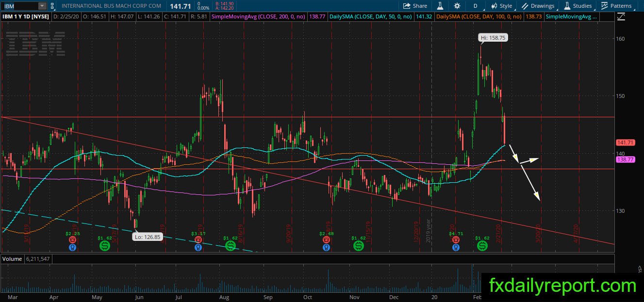Click lightbulb icon under $3.17 earnings
644x302 pixels.
[198, 247]
